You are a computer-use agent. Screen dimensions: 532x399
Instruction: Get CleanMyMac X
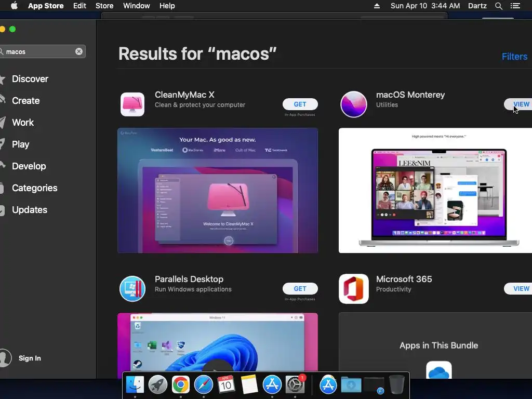pyautogui.click(x=300, y=104)
